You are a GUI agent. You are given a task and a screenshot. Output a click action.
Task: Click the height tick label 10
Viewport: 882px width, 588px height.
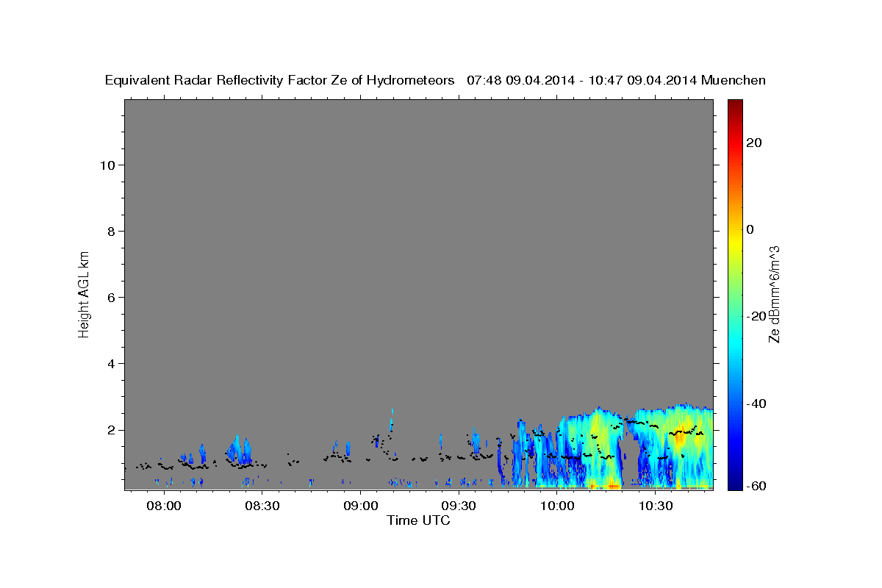point(107,165)
